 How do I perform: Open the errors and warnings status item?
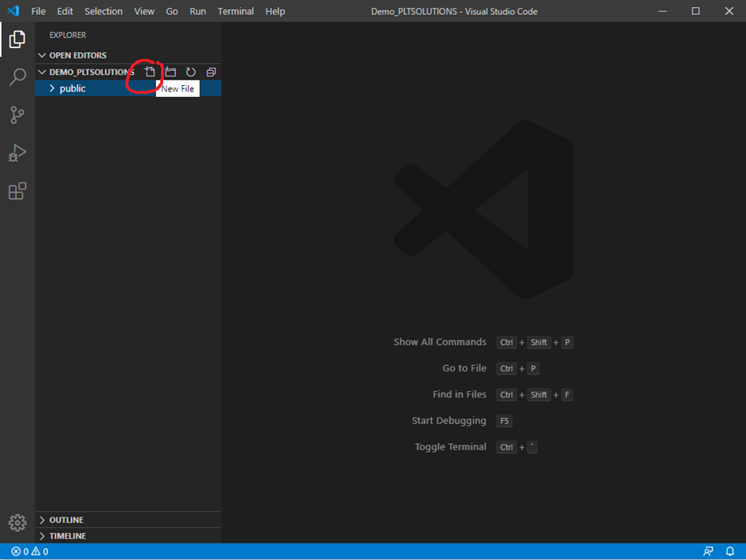pos(29,551)
